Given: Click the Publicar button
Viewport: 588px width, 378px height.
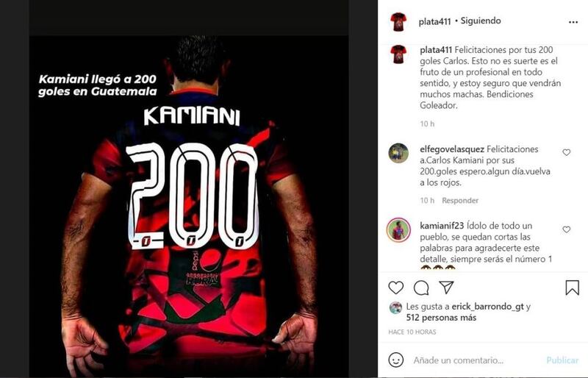Looking at the screenshot, I should pyautogui.click(x=562, y=360).
